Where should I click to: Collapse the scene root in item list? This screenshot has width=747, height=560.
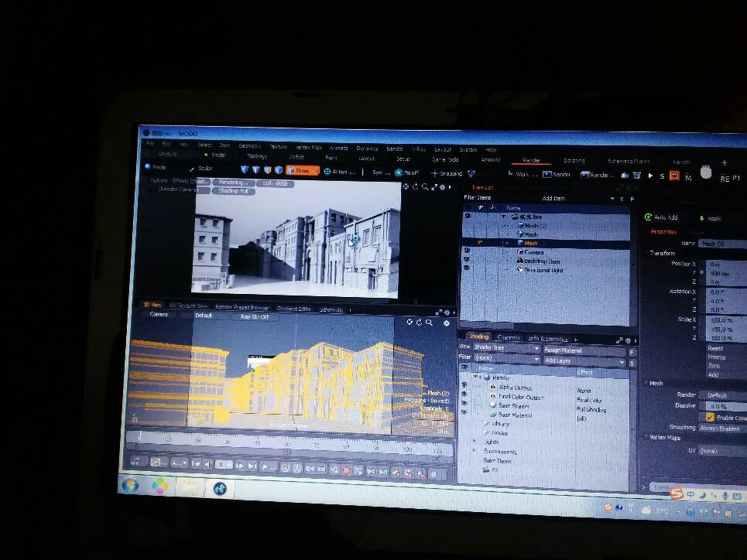point(504,217)
